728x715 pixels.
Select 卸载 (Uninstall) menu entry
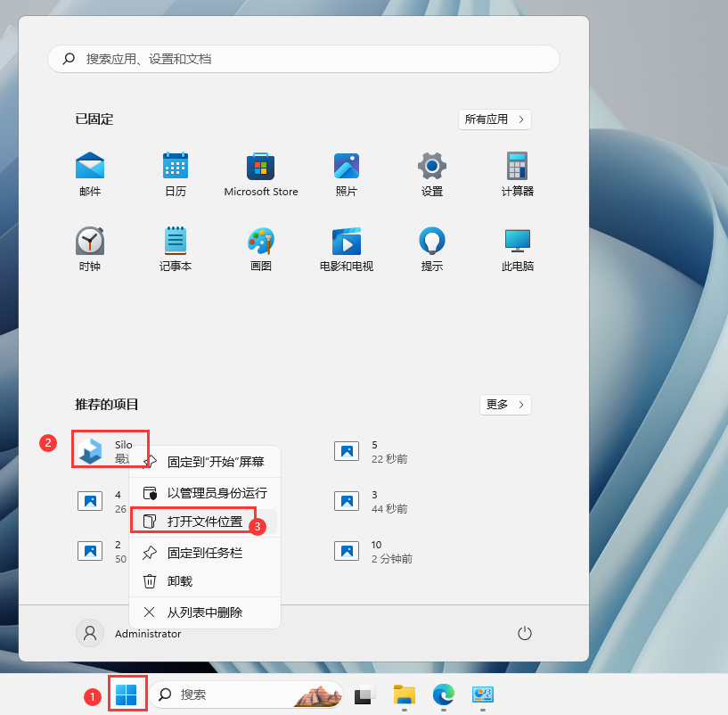[x=205, y=581]
